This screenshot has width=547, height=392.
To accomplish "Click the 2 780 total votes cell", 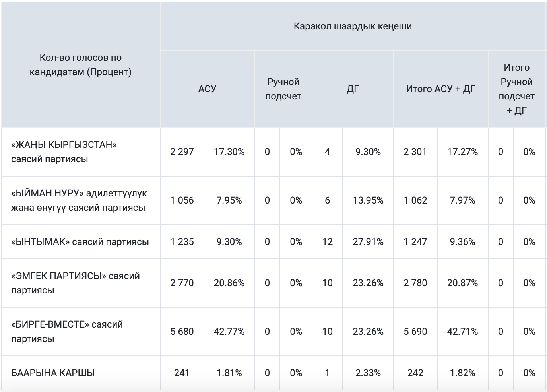I will pos(415,283).
